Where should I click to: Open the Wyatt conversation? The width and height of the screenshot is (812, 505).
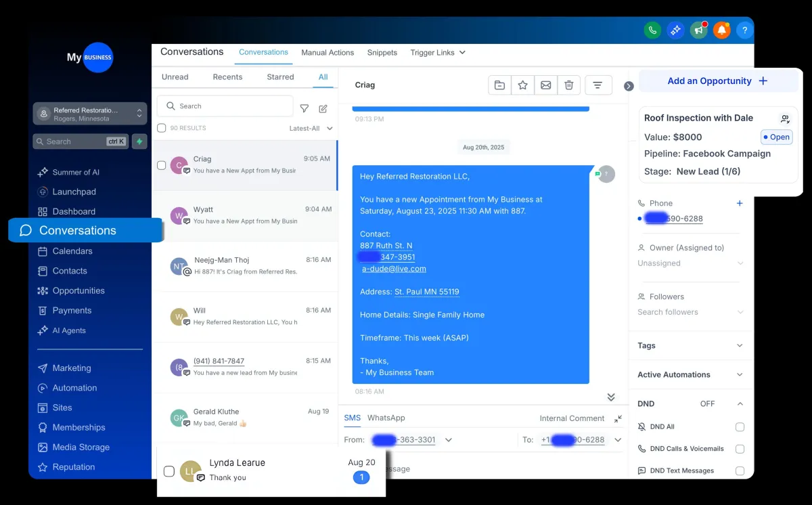[245, 216]
